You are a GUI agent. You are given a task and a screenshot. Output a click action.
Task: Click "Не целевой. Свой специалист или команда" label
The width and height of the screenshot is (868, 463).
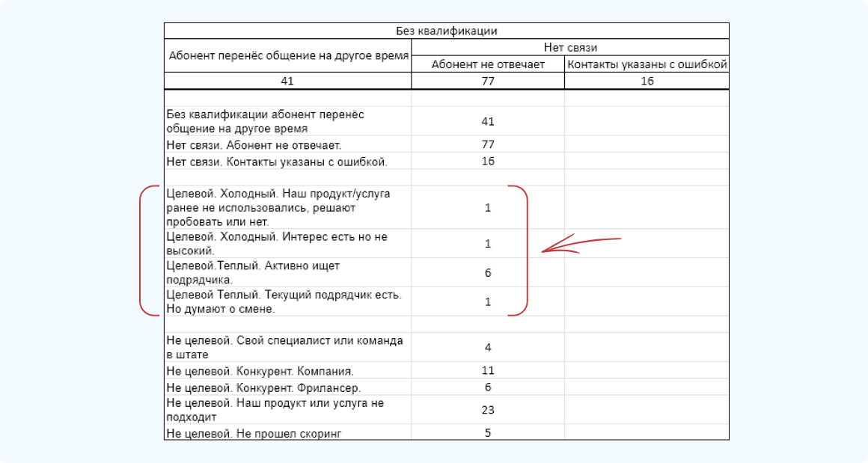(284, 347)
